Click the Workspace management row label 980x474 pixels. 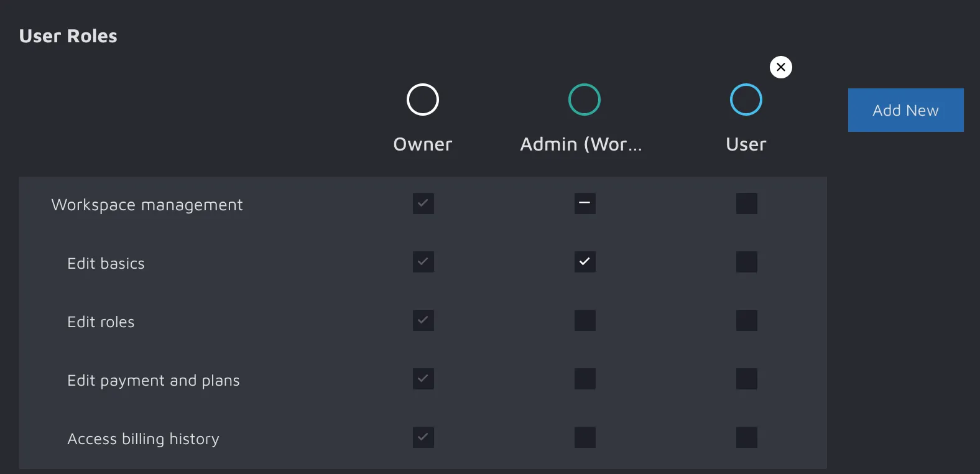(147, 205)
